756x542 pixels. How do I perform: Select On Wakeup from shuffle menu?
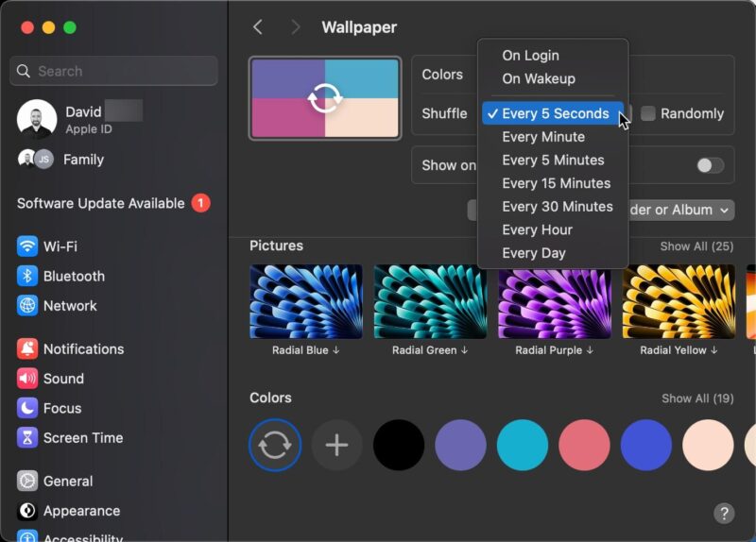(x=553, y=78)
